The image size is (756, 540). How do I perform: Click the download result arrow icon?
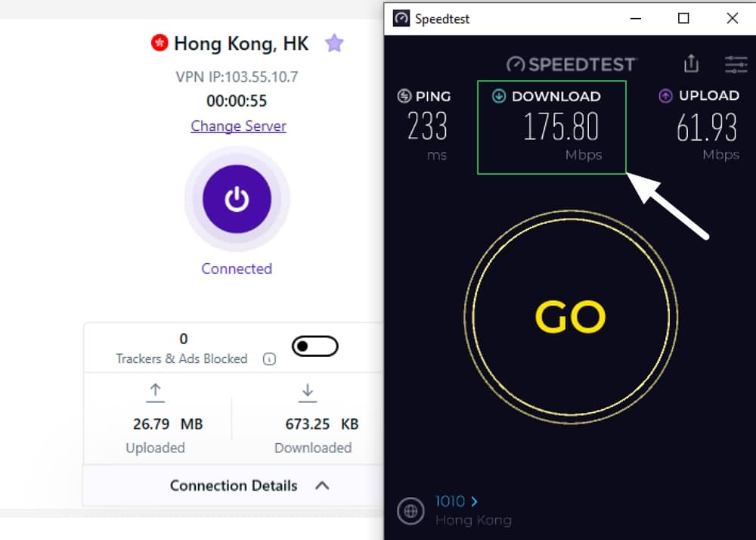point(498,96)
